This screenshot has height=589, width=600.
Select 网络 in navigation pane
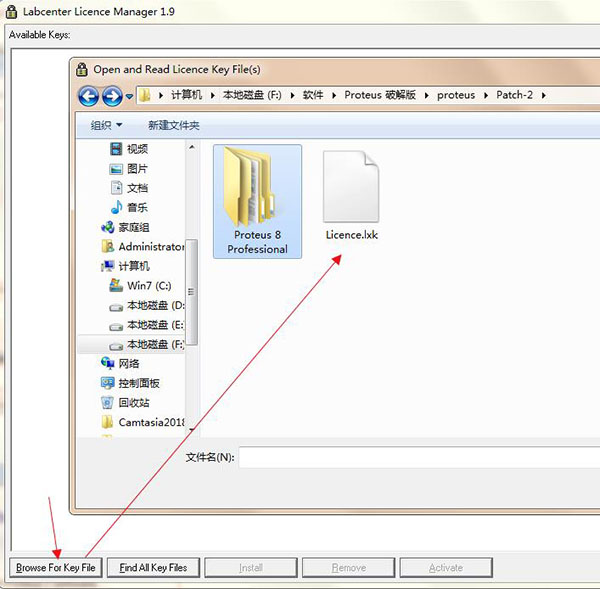point(120,364)
